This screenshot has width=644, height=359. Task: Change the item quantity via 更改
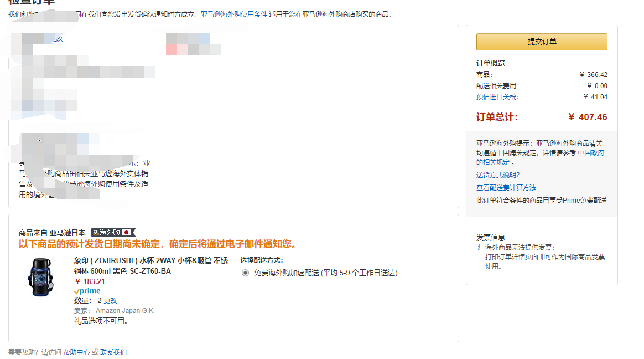click(110, 300)
